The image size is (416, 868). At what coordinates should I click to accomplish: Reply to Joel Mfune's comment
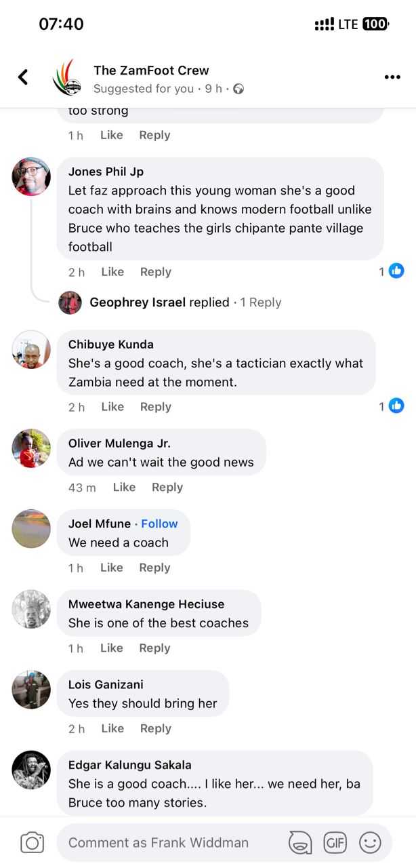(x=154, y=568)
